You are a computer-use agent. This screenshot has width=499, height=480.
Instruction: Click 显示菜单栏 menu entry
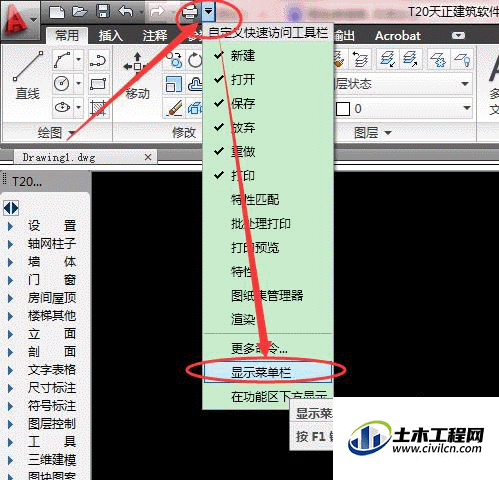point(268,372)
